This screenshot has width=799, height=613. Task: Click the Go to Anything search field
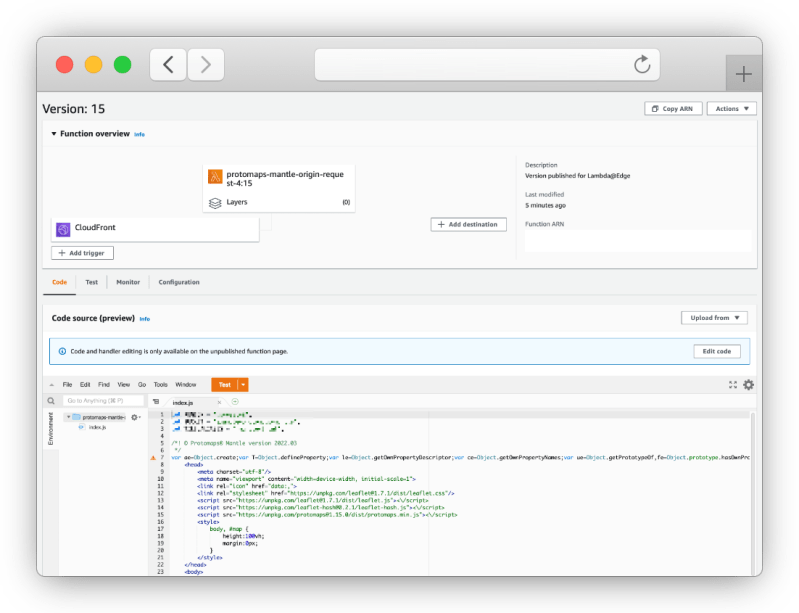tap(103, 401)
